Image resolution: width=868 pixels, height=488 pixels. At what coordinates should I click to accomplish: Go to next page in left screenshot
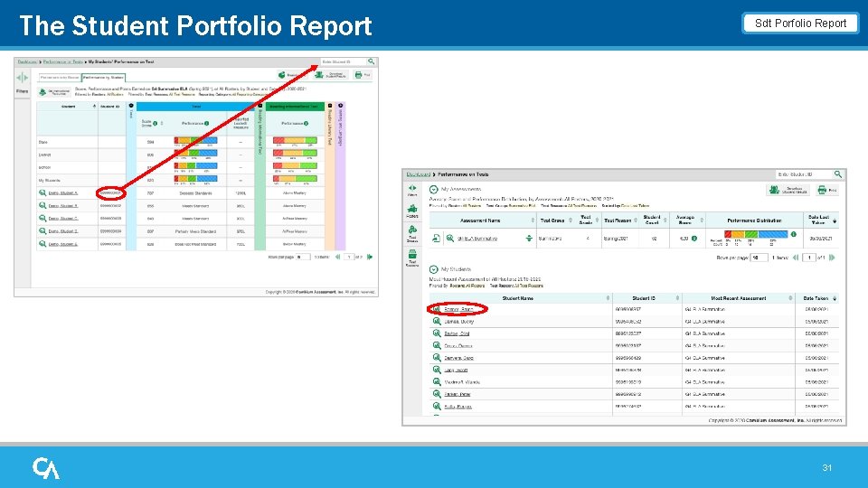pos(370,258)
